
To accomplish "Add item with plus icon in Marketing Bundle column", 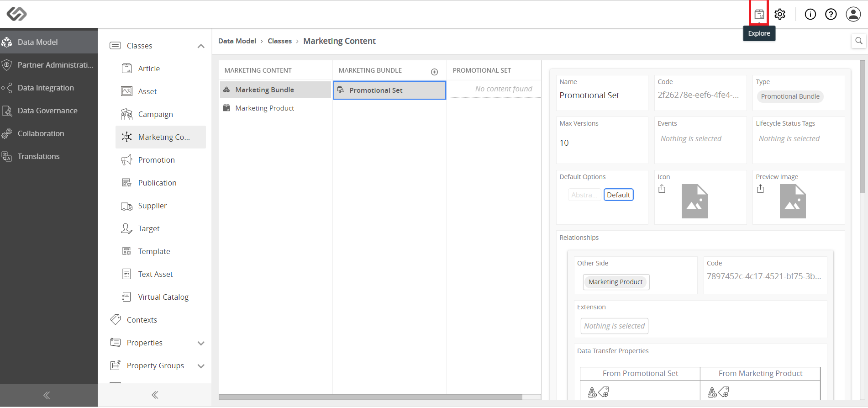I will (x=435, y=72).
